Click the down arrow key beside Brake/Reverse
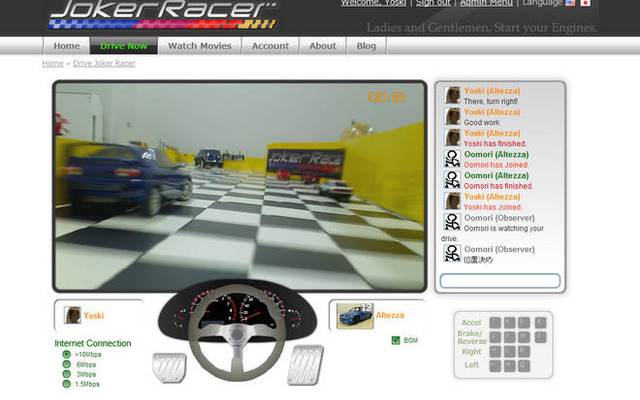Screen dimensions: 640x400 pos(495,337)
